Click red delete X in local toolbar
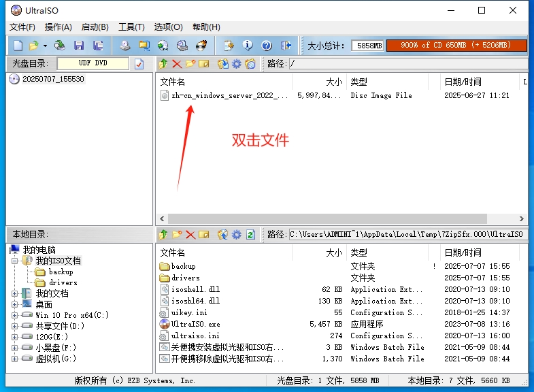 pos(190,235)
